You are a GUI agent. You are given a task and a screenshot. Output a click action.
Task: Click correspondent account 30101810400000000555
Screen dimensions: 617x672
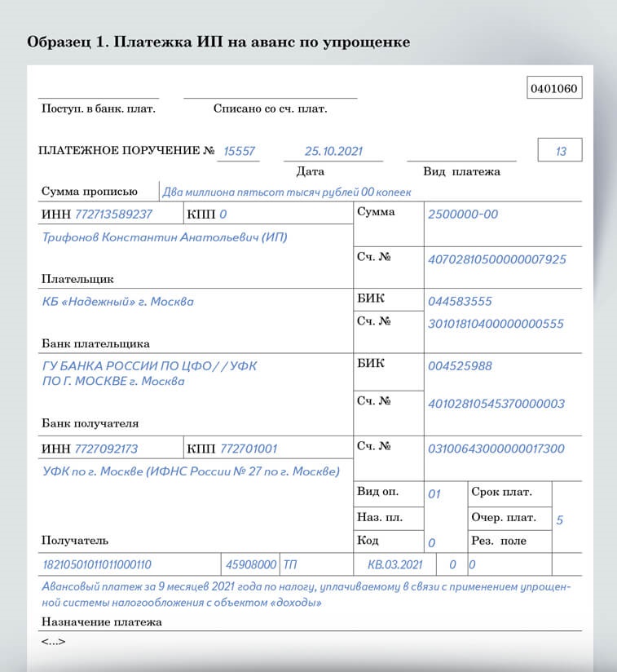[496, 324]
